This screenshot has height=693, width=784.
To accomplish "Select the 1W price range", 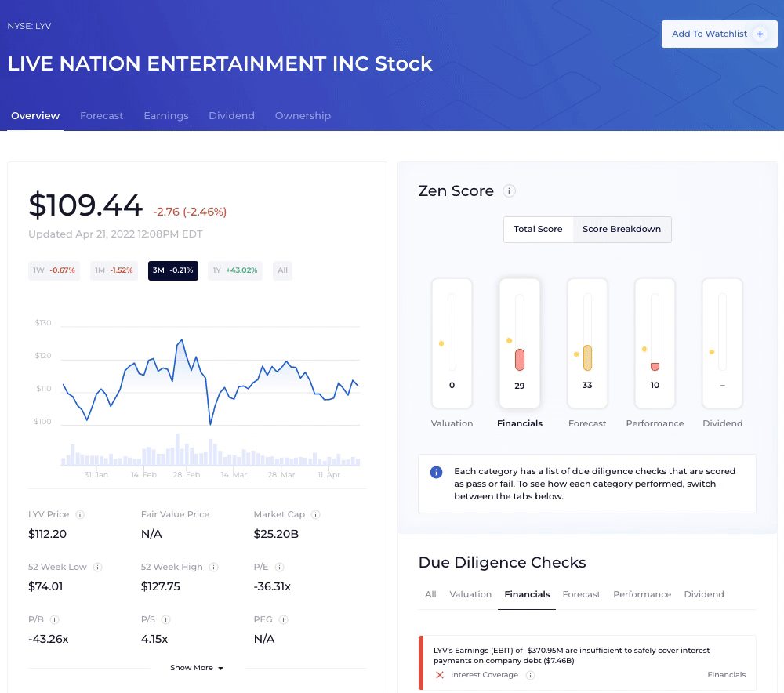I will 54,270.
